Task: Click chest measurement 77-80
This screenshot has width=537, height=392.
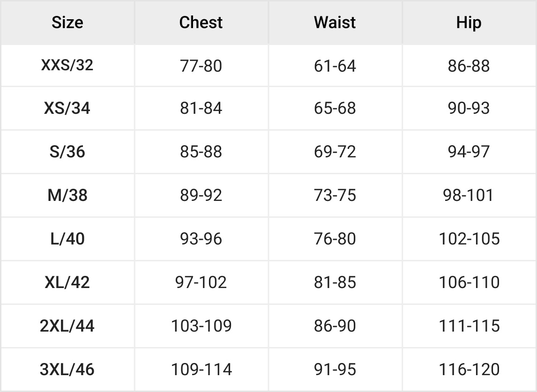Action: point(201,66)
